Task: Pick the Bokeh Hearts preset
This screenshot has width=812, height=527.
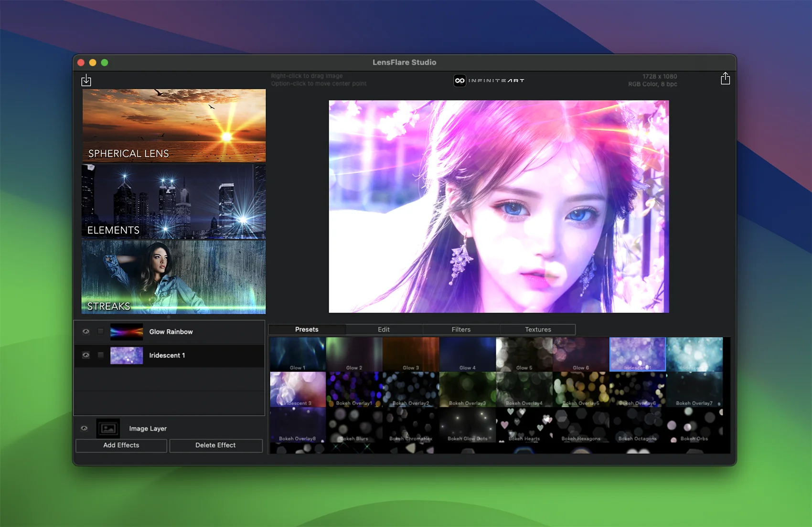Action: (524, 425)
